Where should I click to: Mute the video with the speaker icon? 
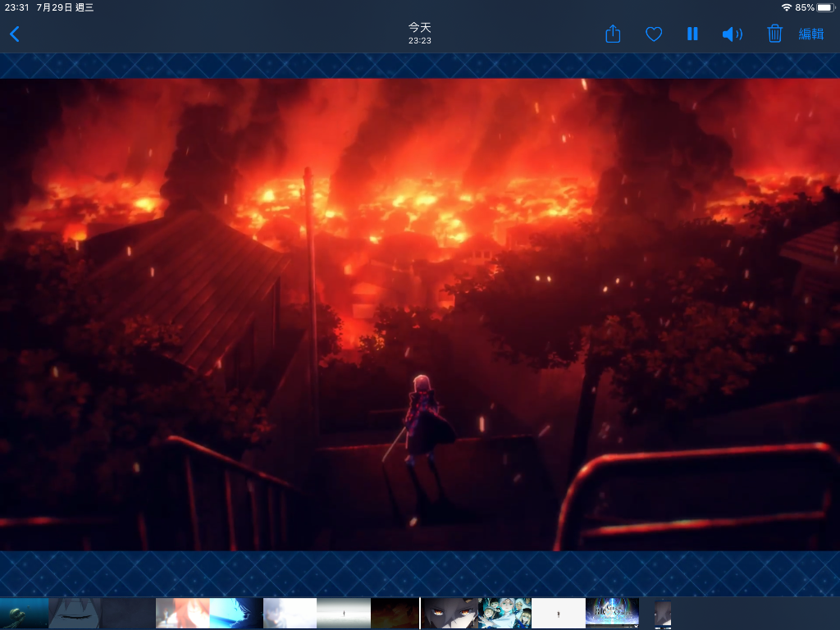point(733,34)
